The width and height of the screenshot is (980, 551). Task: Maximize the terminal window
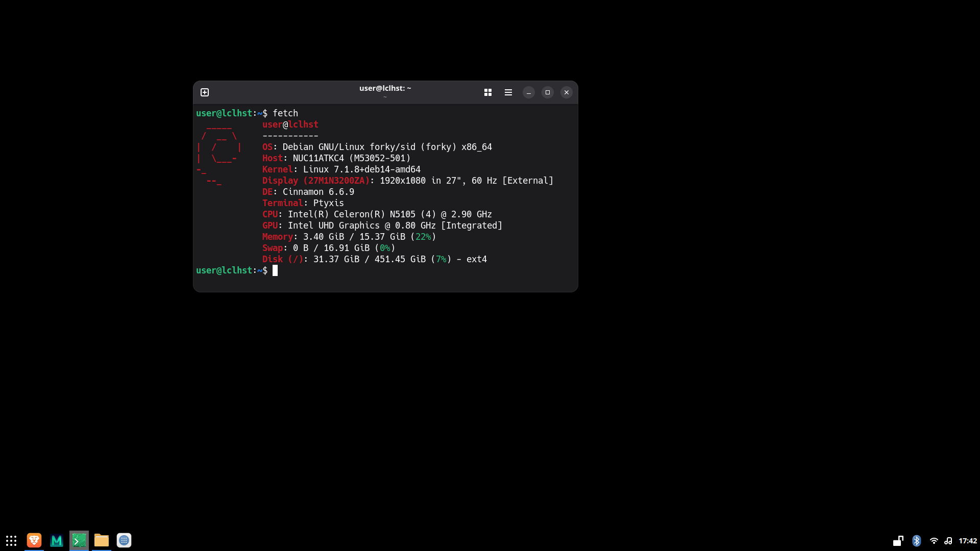(x=548, y=92)
